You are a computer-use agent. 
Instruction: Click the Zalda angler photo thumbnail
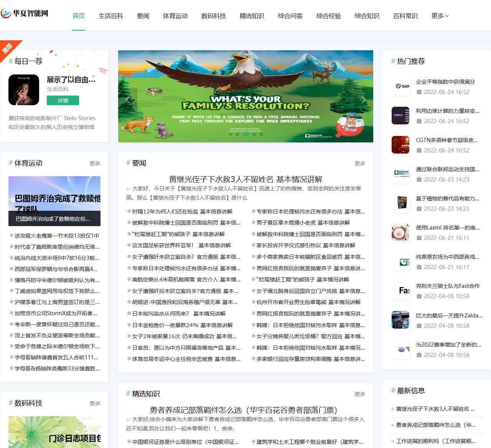click(400, 320)
